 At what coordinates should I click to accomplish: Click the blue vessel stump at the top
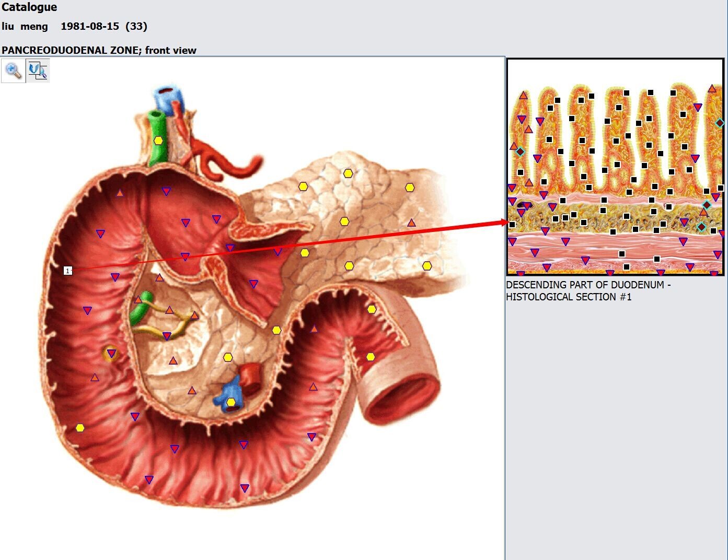click(x=167, y=99)
